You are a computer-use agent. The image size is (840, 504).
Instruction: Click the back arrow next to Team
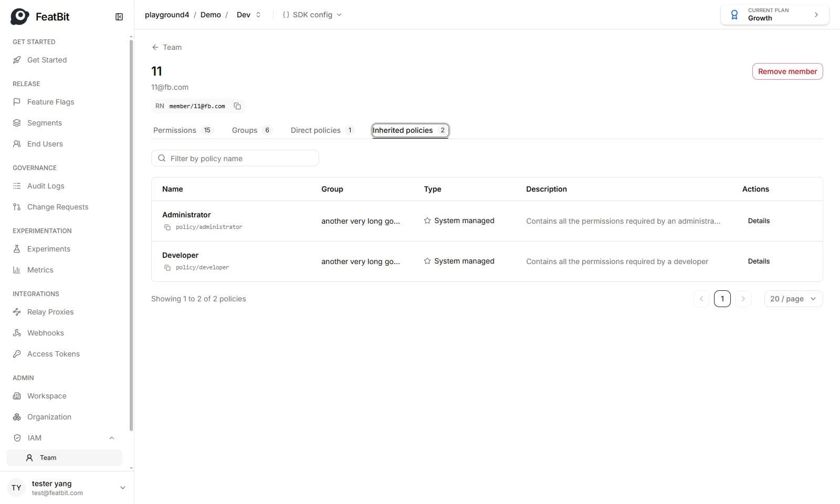[155, 47]
